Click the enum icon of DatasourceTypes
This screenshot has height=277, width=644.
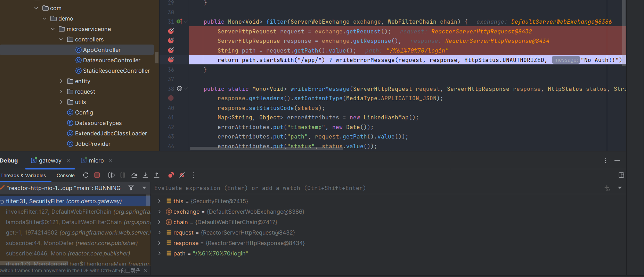point(70,123)
